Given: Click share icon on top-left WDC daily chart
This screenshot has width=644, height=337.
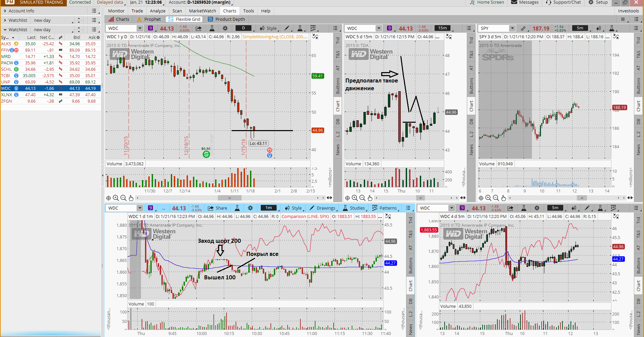Looking at the screenshot, I should [x=199, y=29].
